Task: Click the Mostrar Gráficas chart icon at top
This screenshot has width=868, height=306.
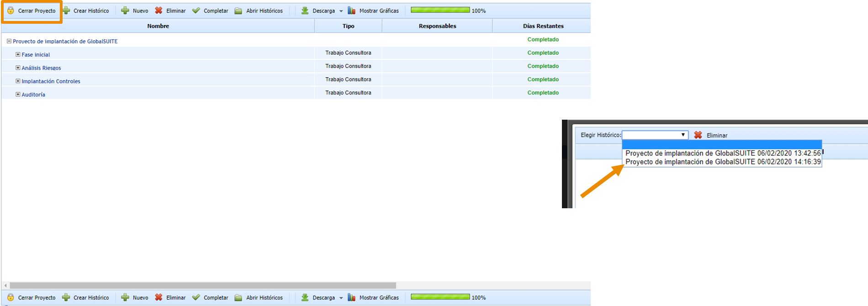Action: 351,11
